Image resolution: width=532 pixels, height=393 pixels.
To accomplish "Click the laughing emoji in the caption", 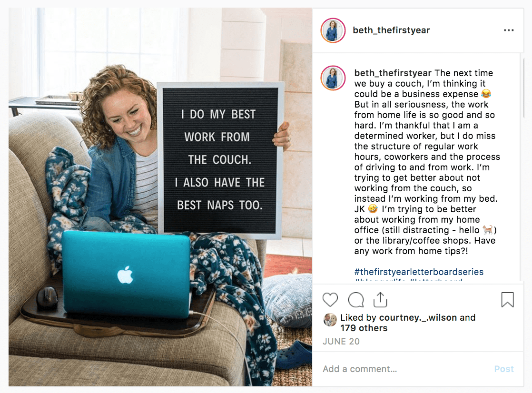I will pyautogui.click(x=486, y=94).
